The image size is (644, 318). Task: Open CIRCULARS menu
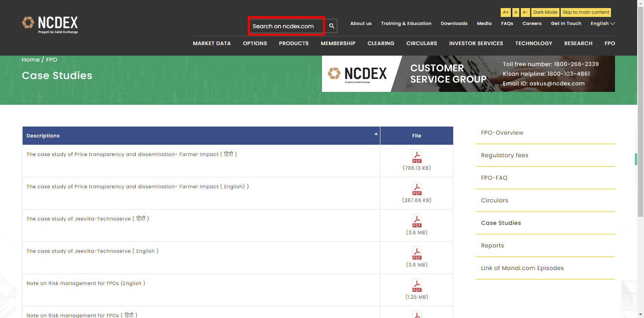tap(421, 43)
